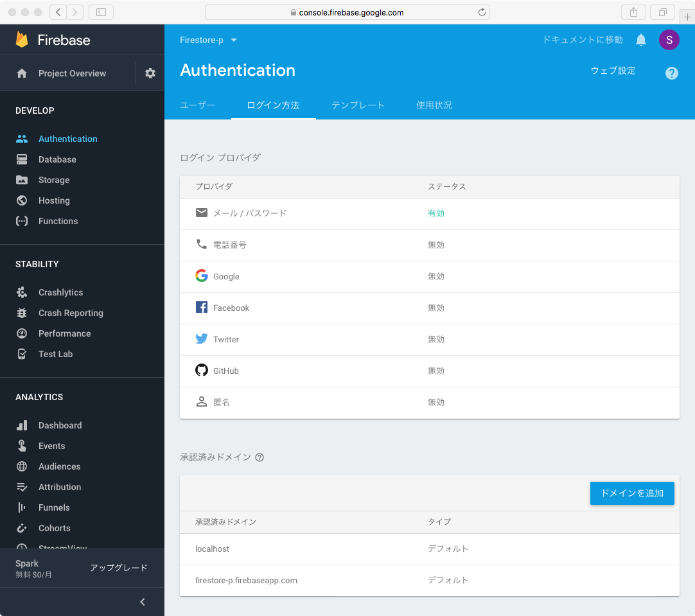Click the ドキュメントに移動 link
This screenshot has height=616, width=695.
(583, 40)
